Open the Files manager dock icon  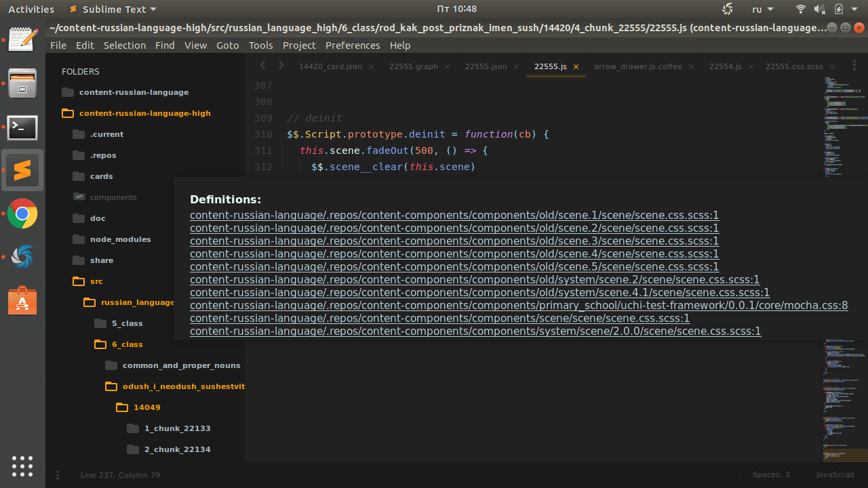(x=22, y=83)
